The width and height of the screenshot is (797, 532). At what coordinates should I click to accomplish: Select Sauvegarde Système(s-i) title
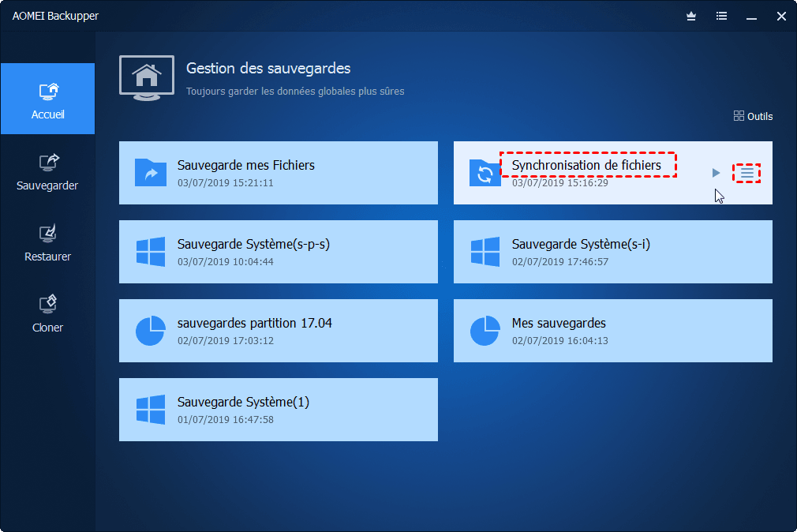[581, 244]
